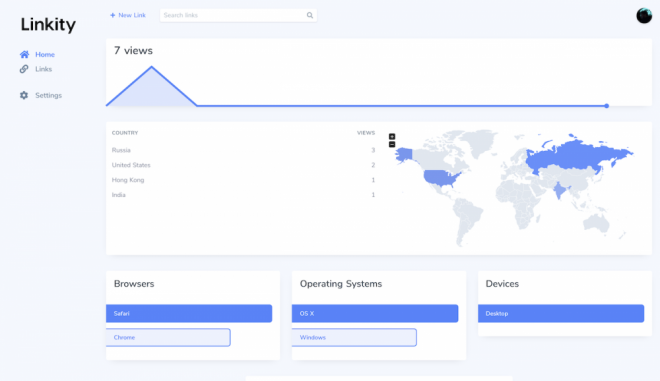This screenshot has height=381, width=660.
Task: Click the Desktop device bar
Action: (561, 314)
